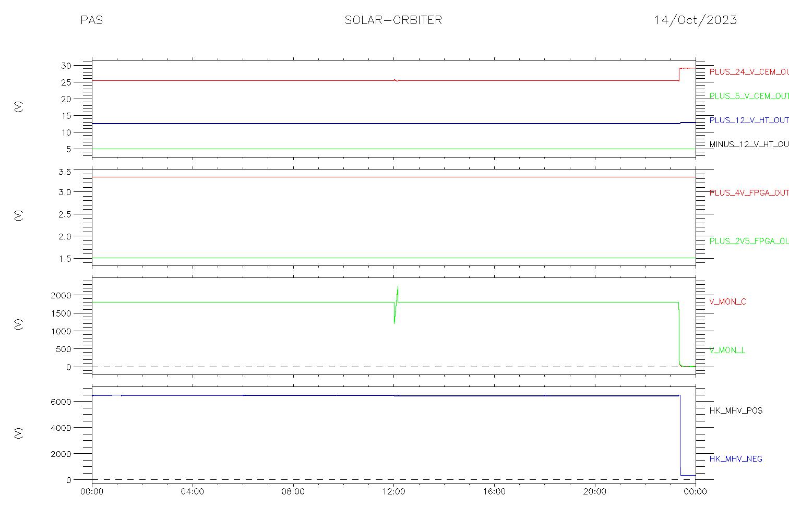Click the 2.5 tick on FPGA plot
The height and width of the screenshot is (532, 789).
64,215
